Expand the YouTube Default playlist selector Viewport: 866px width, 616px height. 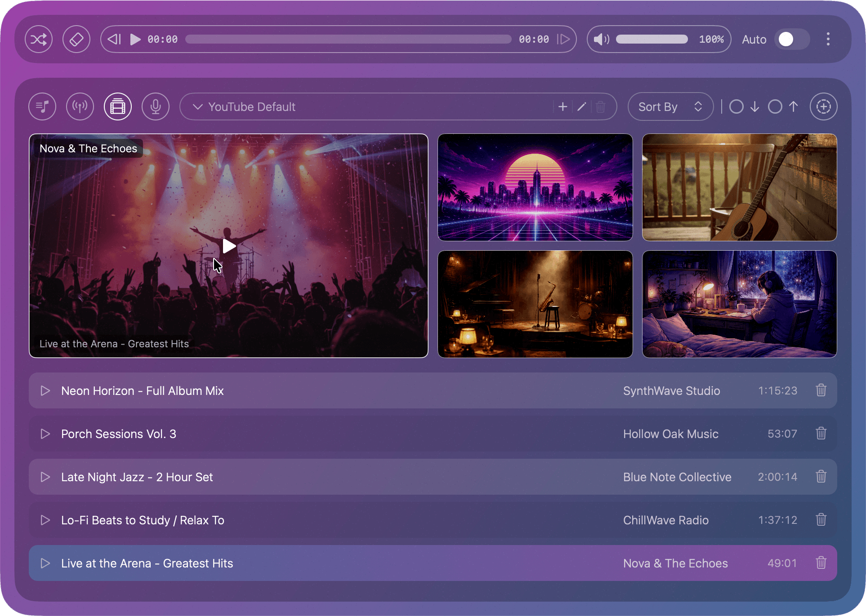[x=198, y=106]
